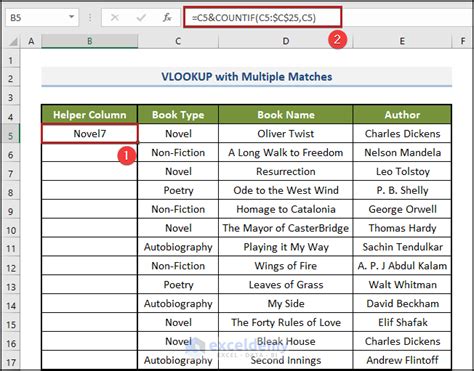474x371 pixels.
Task: Open the Insert Function fx button
Action: pos(167,17)
